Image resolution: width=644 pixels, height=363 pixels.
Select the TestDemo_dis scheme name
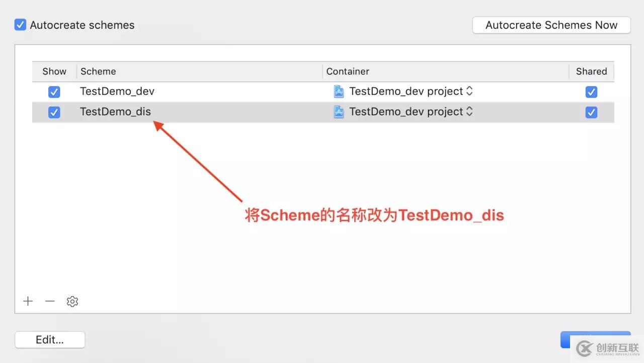115,112
